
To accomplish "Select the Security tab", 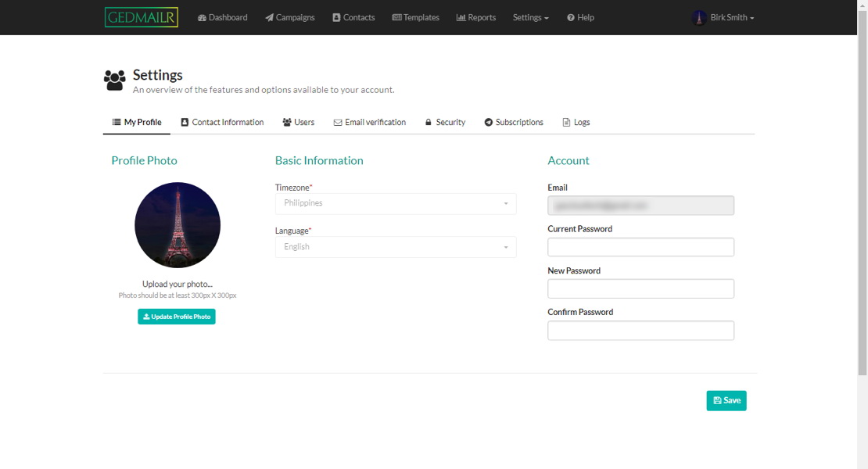I will [x=445, y=122].
